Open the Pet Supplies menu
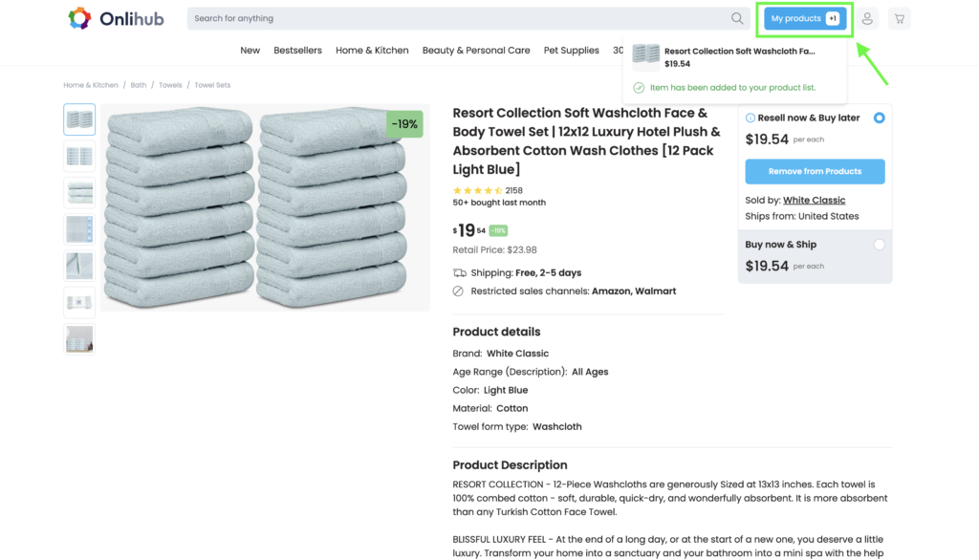 [571, 51]
